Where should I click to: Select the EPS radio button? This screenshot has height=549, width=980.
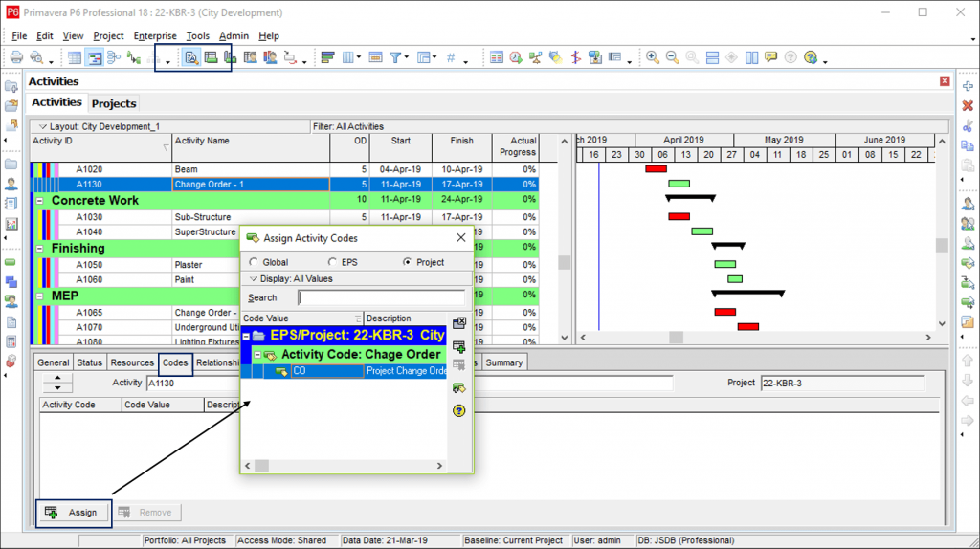tap(332, 262)
